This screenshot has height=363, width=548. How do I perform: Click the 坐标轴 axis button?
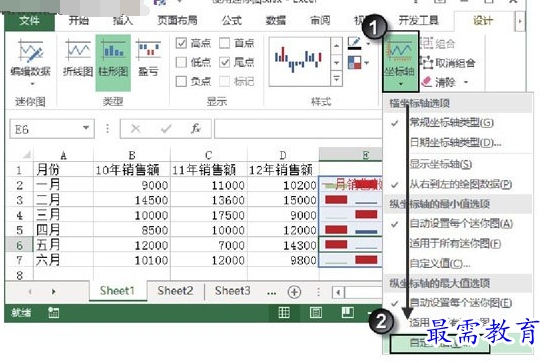click(401, 61)
